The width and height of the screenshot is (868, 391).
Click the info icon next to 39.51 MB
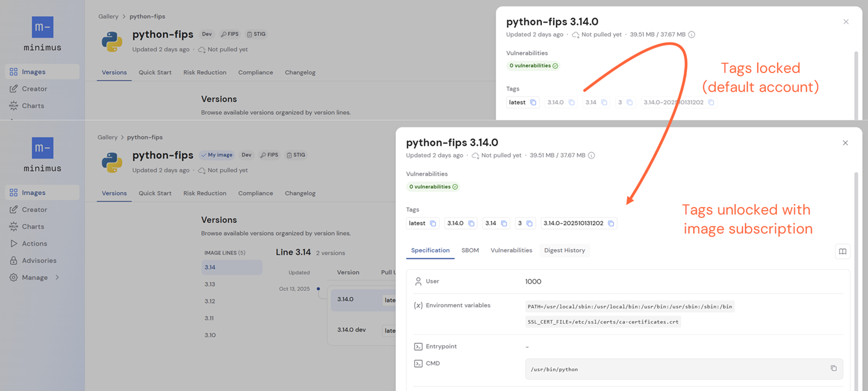[x=591, y=155]
